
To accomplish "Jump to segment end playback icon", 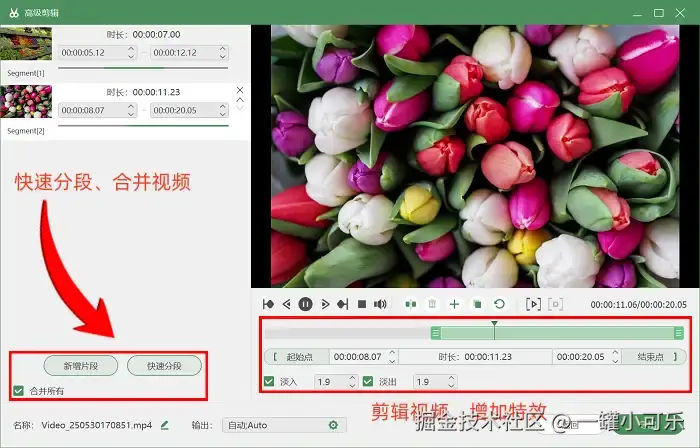I will [342, 304].
